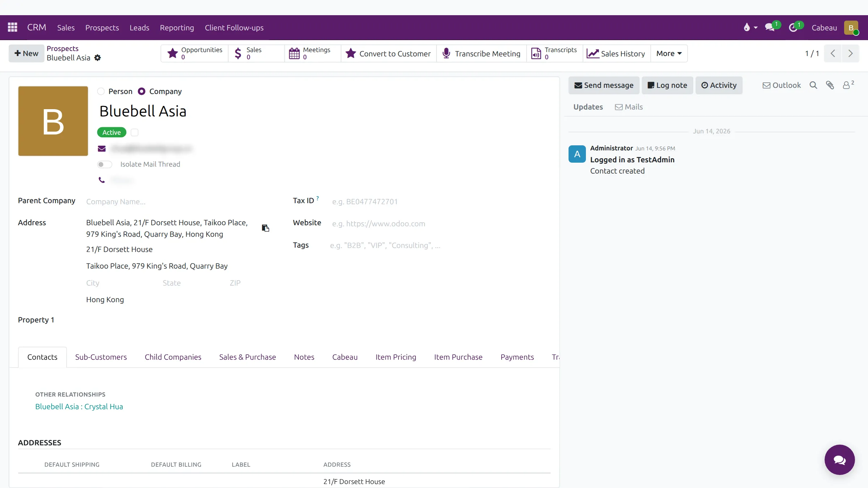Switch to the Item Pricing tab

click(x=396, y=357)
